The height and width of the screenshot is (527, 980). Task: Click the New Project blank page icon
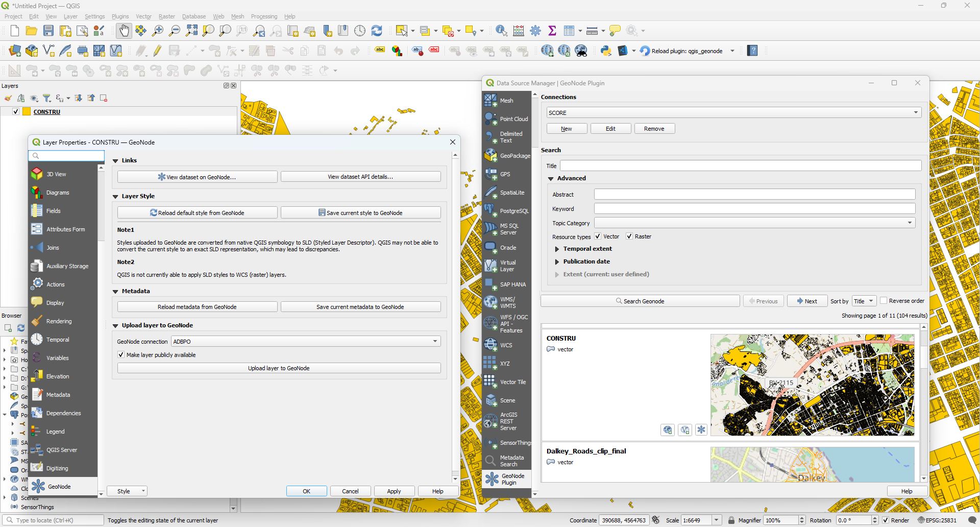pos(15,31)
